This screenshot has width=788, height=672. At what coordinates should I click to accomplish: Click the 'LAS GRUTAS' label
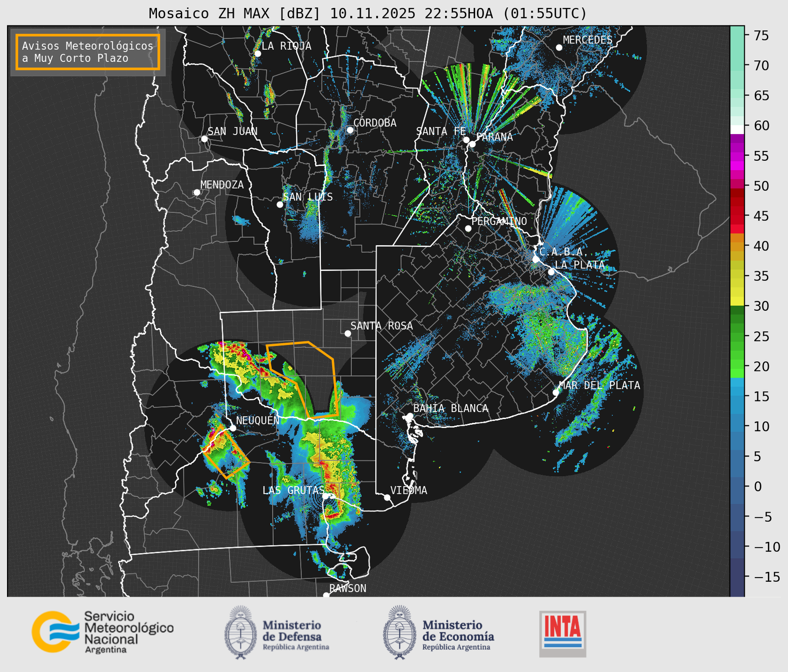(293, 490)
